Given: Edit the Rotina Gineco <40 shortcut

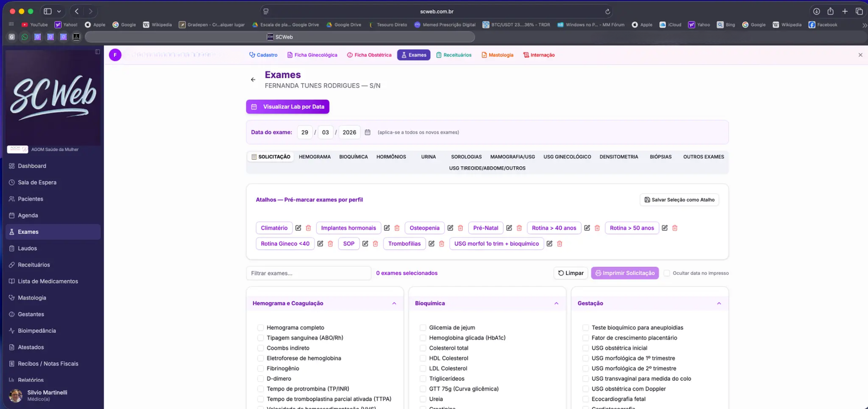Looking at the screenshot, I should click(320, 244).
